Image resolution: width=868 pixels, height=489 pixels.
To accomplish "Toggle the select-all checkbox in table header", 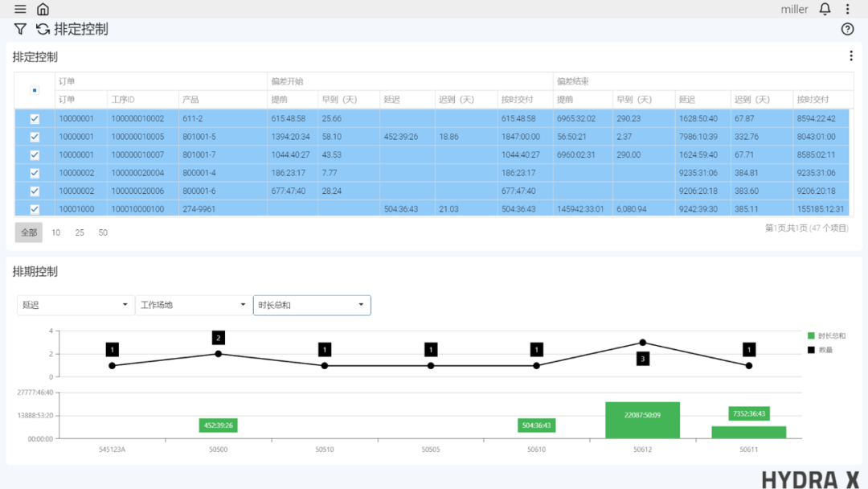I will pyautogui.click(x=35, y=90).
